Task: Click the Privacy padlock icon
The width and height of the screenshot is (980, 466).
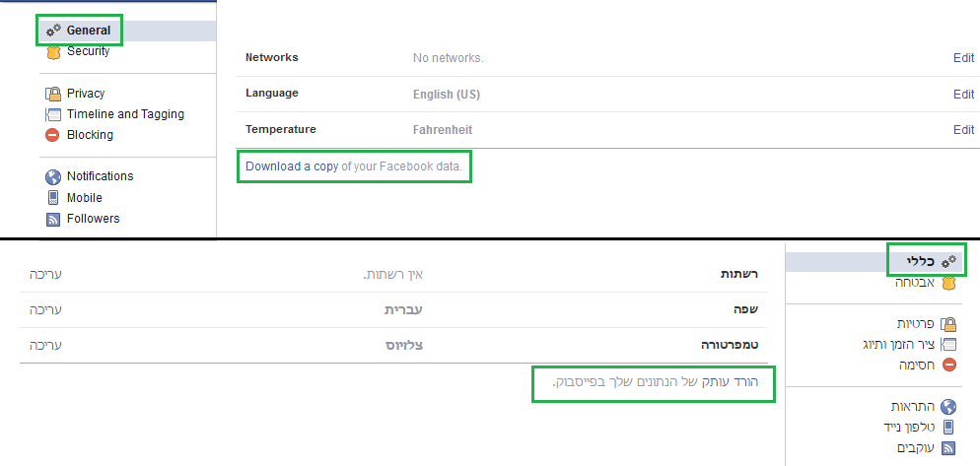Action: 53,94
